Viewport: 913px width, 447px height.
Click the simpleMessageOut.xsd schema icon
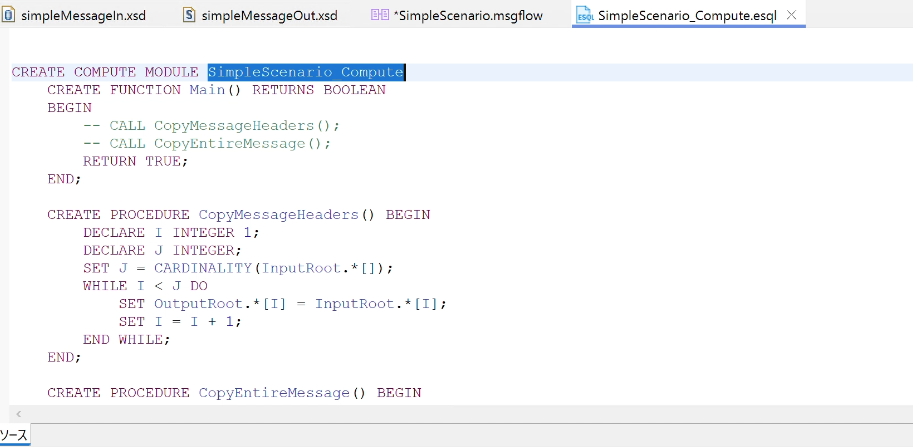click(x=189, y=15)
